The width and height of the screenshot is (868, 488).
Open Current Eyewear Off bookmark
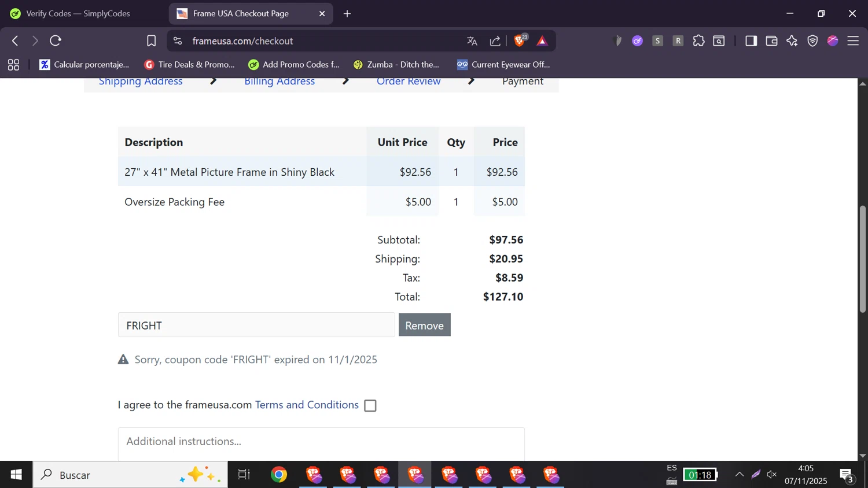503,64
